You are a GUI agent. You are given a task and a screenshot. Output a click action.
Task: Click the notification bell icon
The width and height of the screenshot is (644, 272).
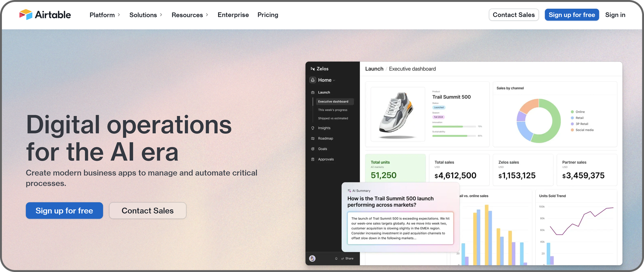[x=336, y=258]
